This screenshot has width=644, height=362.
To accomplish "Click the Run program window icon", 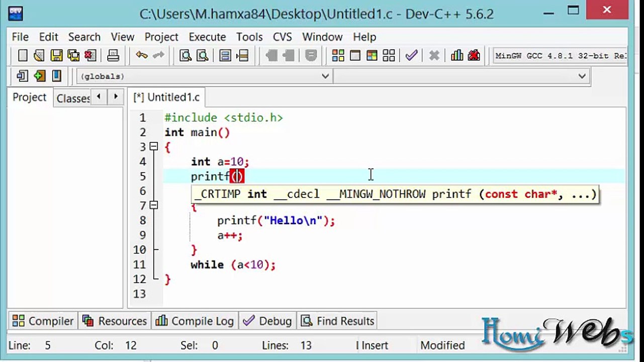I will point(355,56).
